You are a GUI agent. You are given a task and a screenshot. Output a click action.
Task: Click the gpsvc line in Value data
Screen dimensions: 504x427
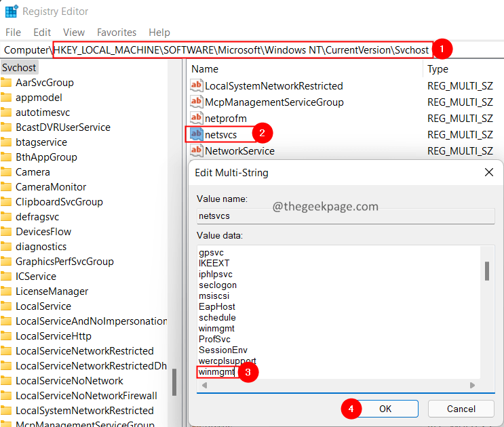[x=211, y=253]
